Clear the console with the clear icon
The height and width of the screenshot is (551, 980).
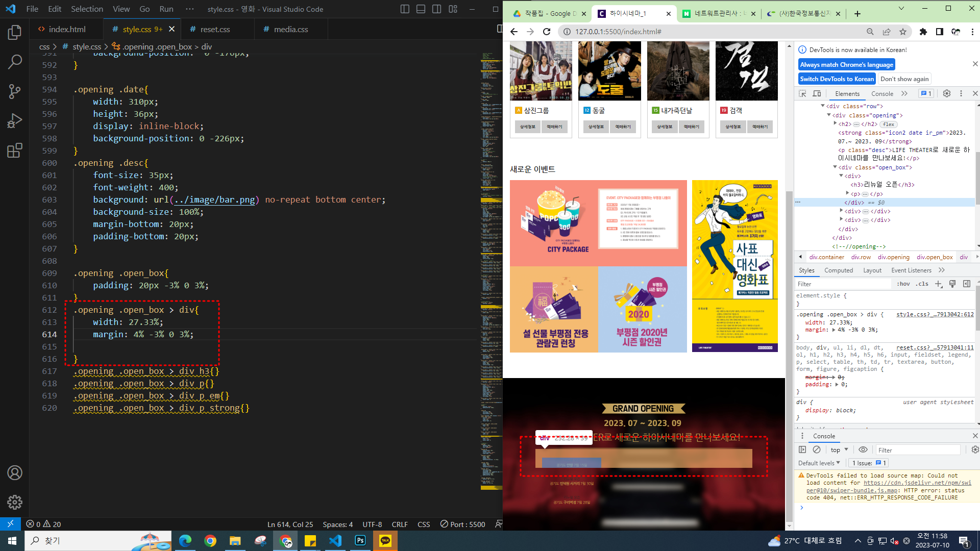817,449
